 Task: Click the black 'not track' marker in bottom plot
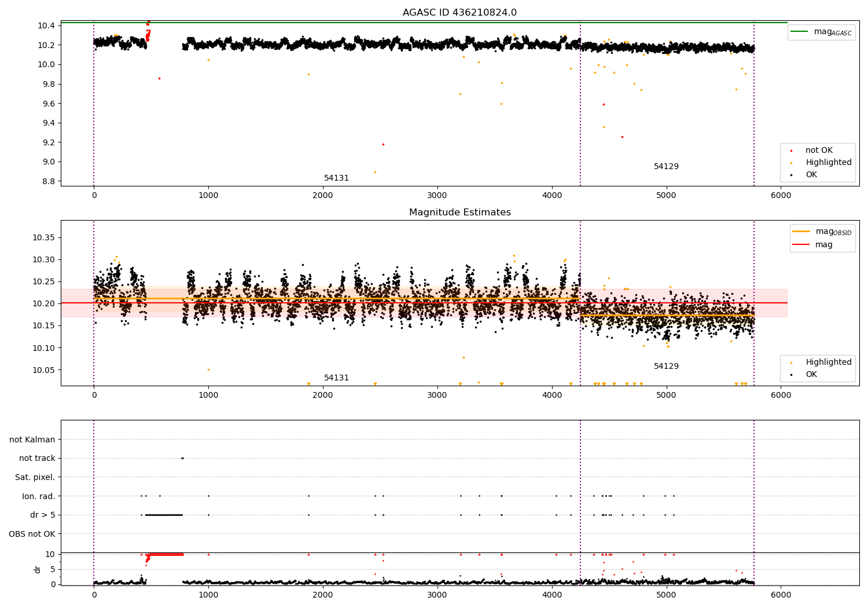pos(182,459)
